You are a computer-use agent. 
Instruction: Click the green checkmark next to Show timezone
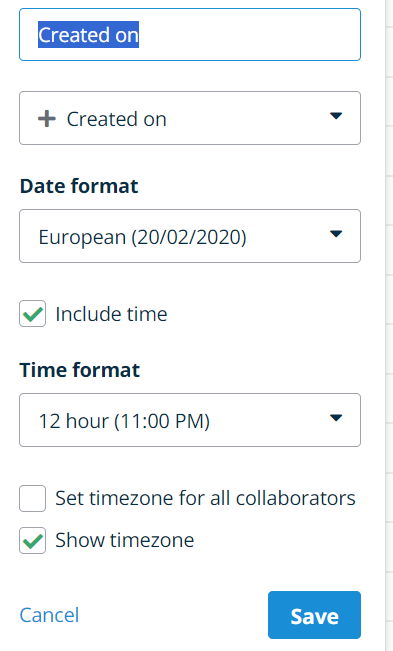[33, 540]
